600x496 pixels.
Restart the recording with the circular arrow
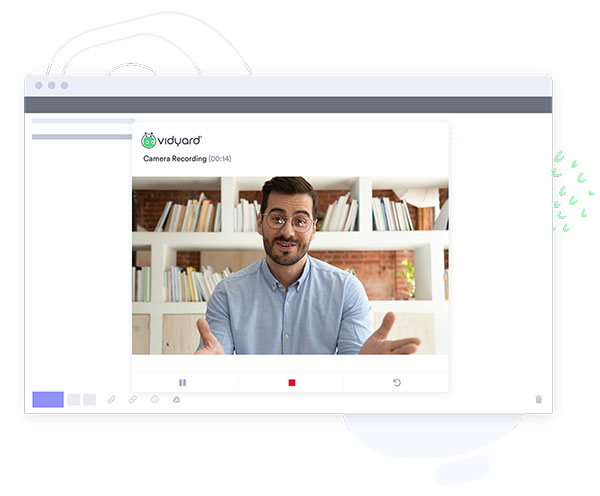[397, 383]
